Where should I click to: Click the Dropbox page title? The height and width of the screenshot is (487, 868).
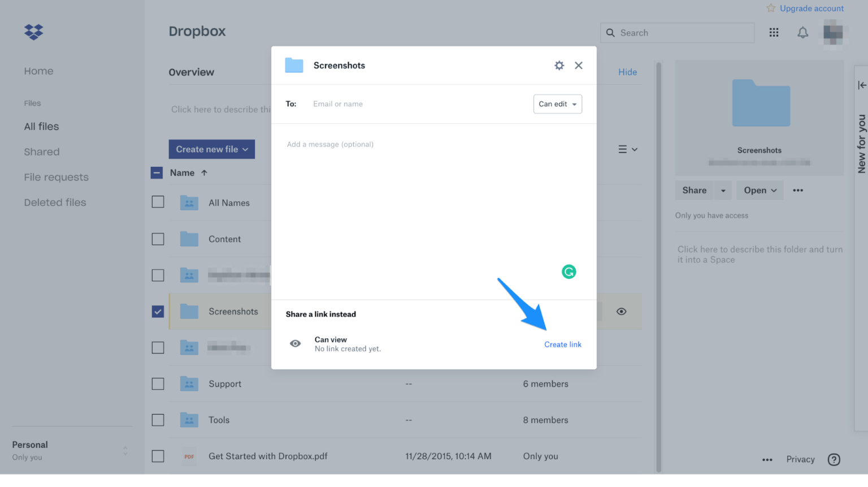pos(197,31)
